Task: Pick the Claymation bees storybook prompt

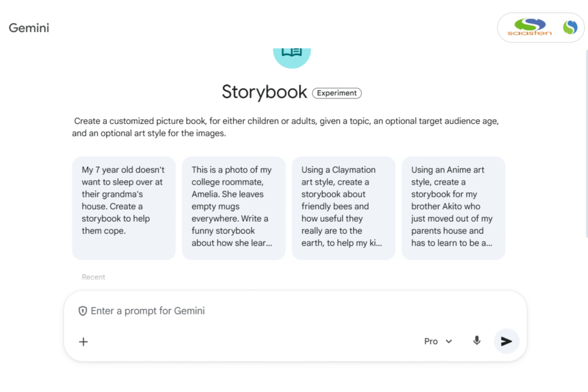Action: [343, 208]
